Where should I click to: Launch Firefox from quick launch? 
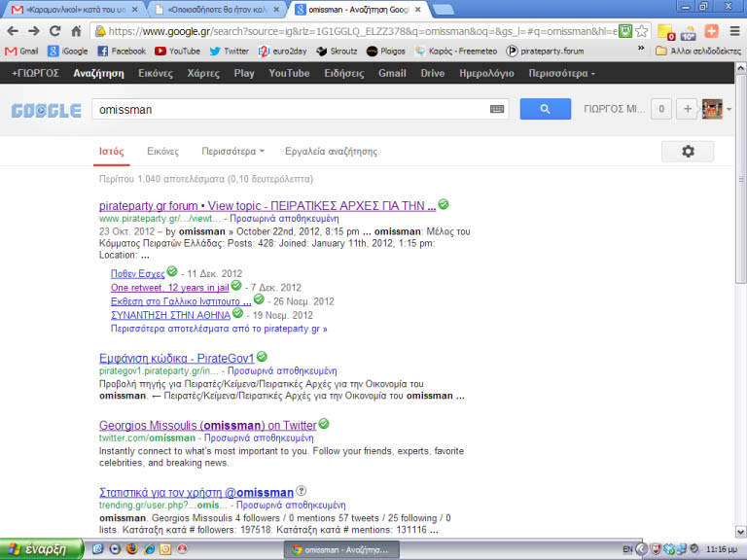tap(132, 549)
